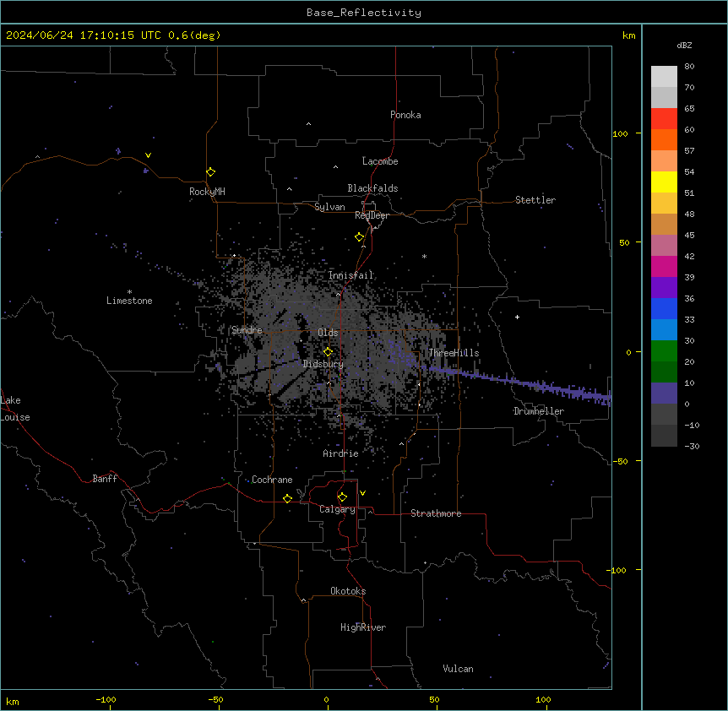This screenshot has width=728, height=711.
Task: Select the magenta 39-42 dBZ legend swatch
Action: pyautogui.click(x=664, y=266)
